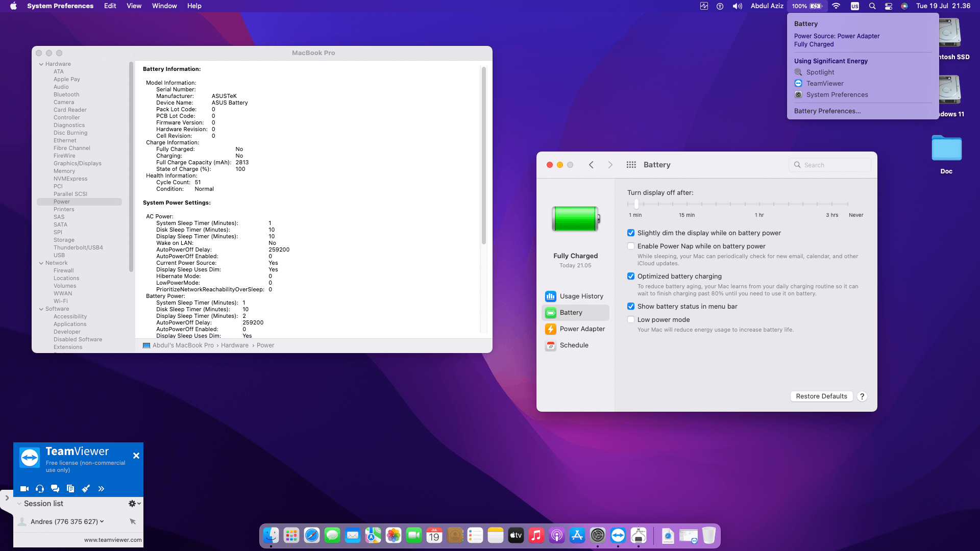
Task: Open the TeamViewer chat bubbles icon
Action: tap(55, 489)
